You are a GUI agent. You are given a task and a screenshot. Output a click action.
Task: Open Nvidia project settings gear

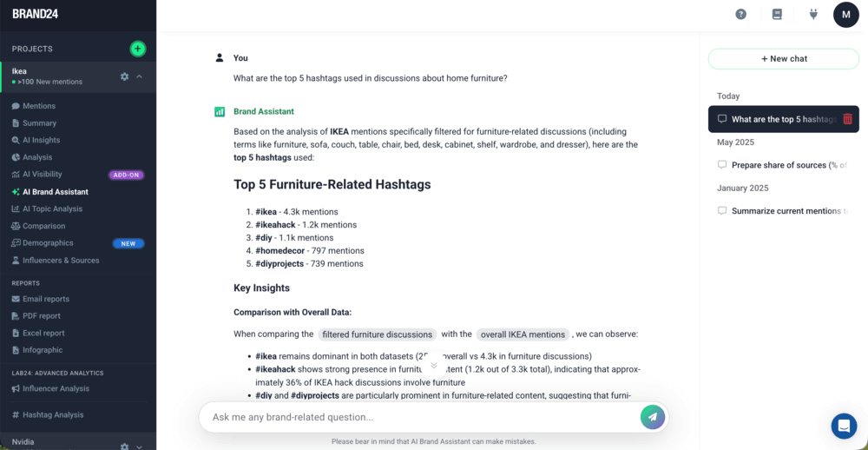tap(124, 446)
